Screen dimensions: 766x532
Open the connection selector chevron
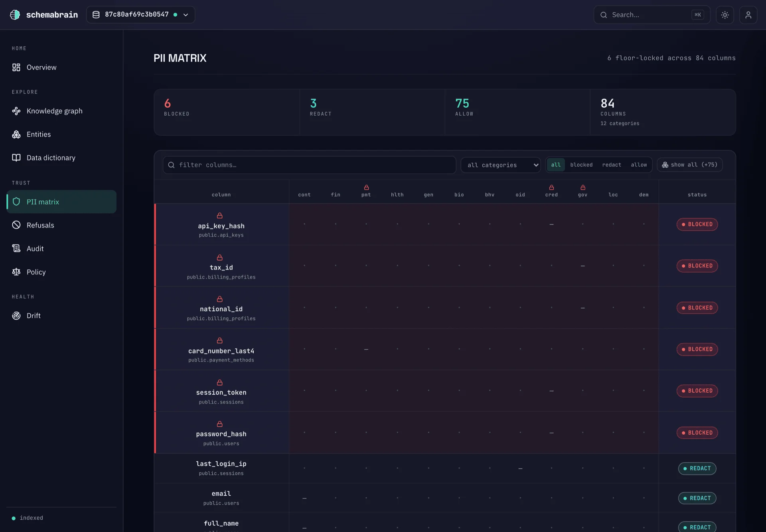(186, 15)
